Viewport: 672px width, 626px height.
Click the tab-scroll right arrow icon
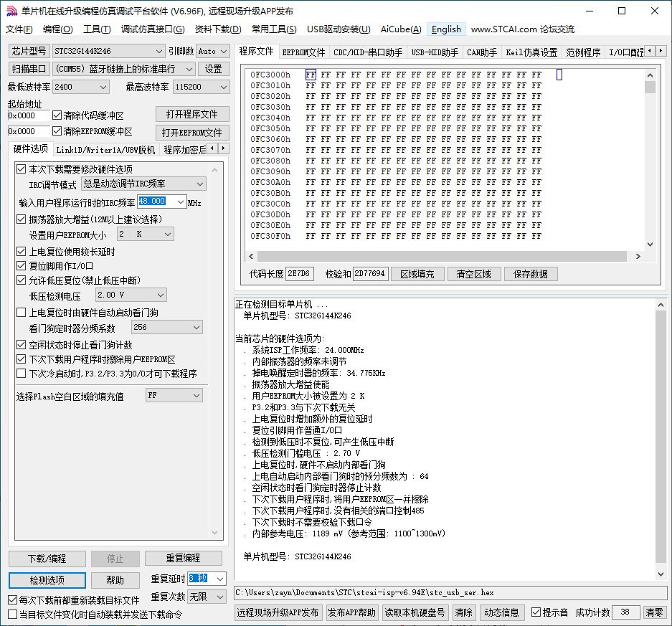(661, 51)
